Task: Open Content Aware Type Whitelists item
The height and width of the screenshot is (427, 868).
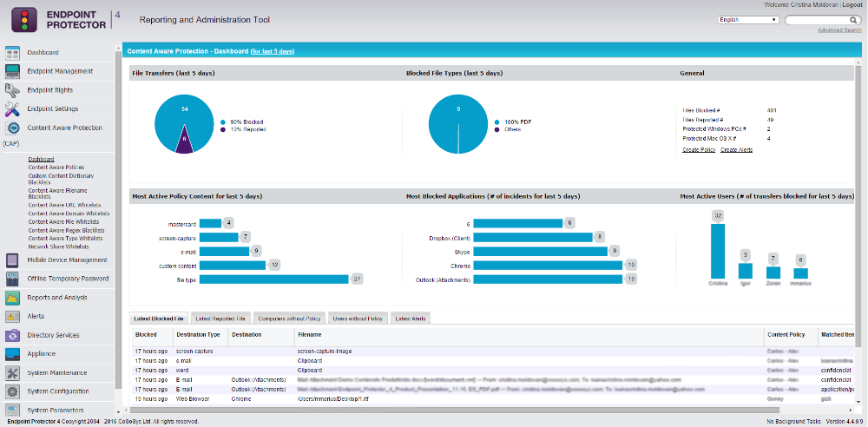Action: 66,239
